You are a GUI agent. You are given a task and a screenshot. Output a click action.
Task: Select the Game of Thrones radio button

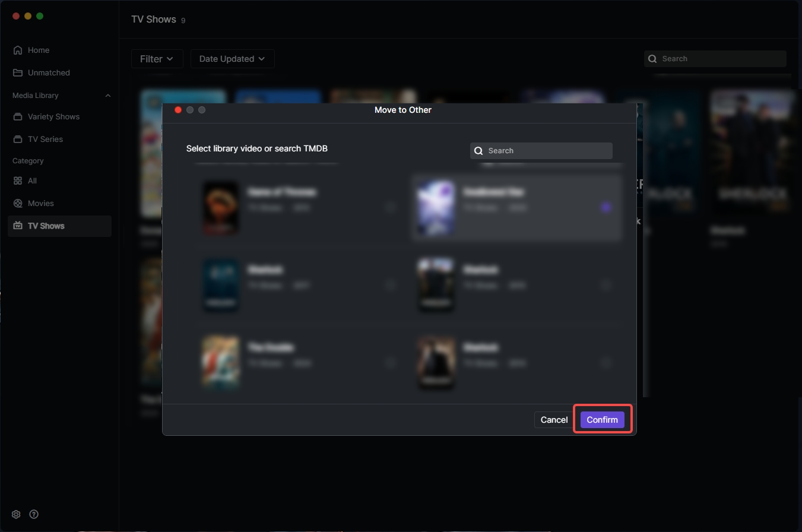(x=390, y=207)
